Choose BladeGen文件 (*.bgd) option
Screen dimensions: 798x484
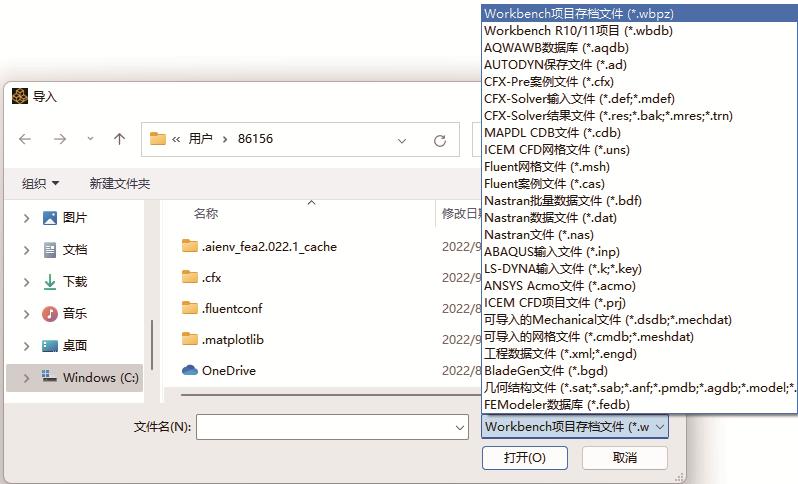pyautogui.click(x=639, y=371)
